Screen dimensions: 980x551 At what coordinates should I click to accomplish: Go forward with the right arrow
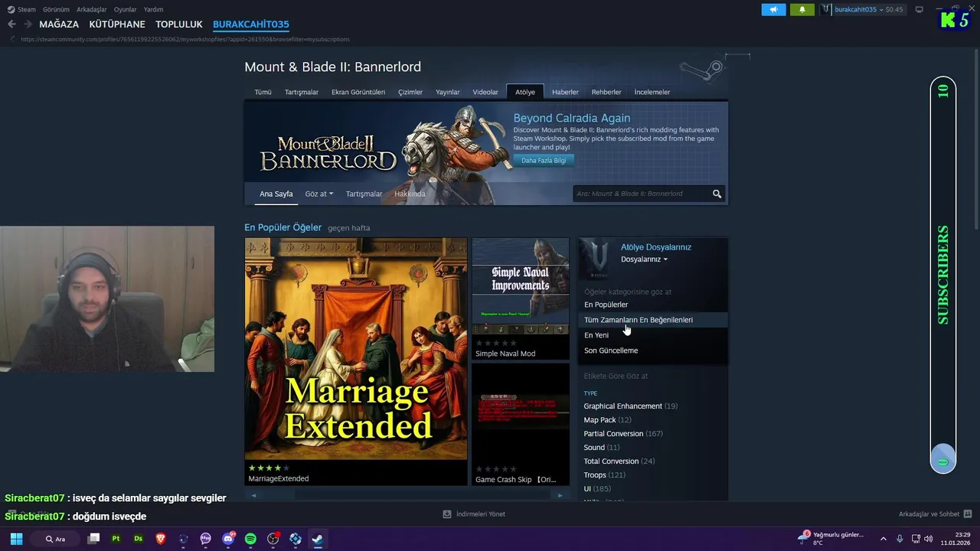click(x=28, y=24)
